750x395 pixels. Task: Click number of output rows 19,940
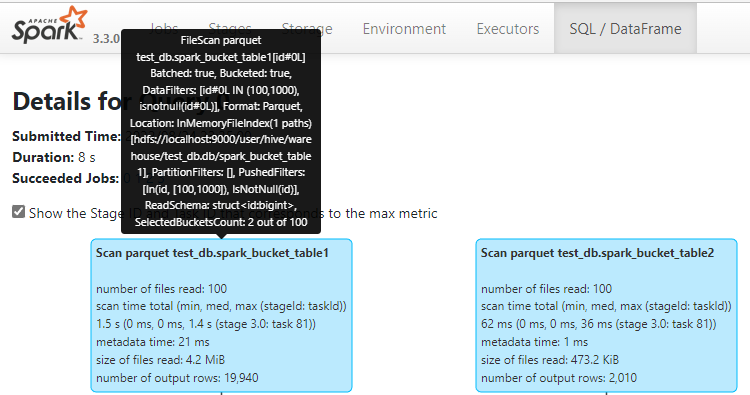177,378
